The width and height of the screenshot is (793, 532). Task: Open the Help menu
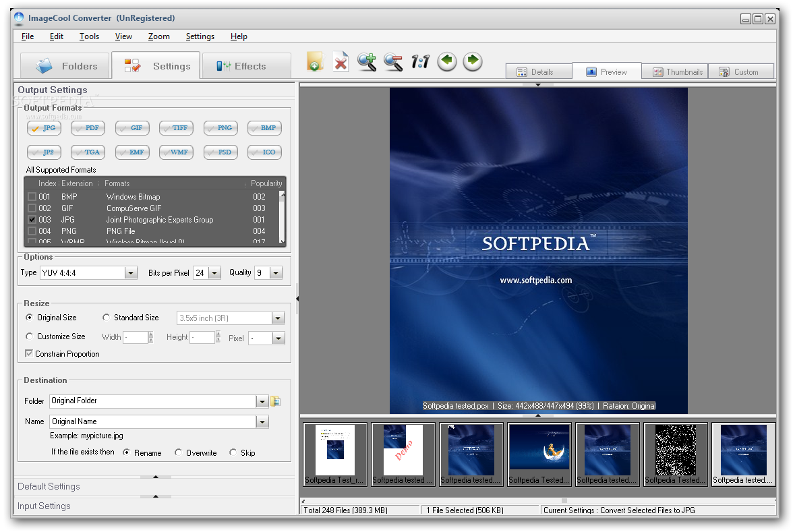click(239, 36)
